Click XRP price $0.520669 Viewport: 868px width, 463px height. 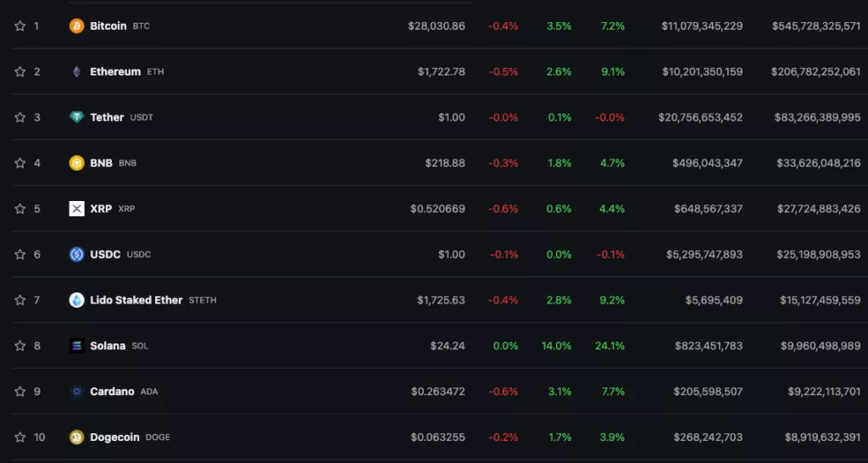(x=438, y=209)
